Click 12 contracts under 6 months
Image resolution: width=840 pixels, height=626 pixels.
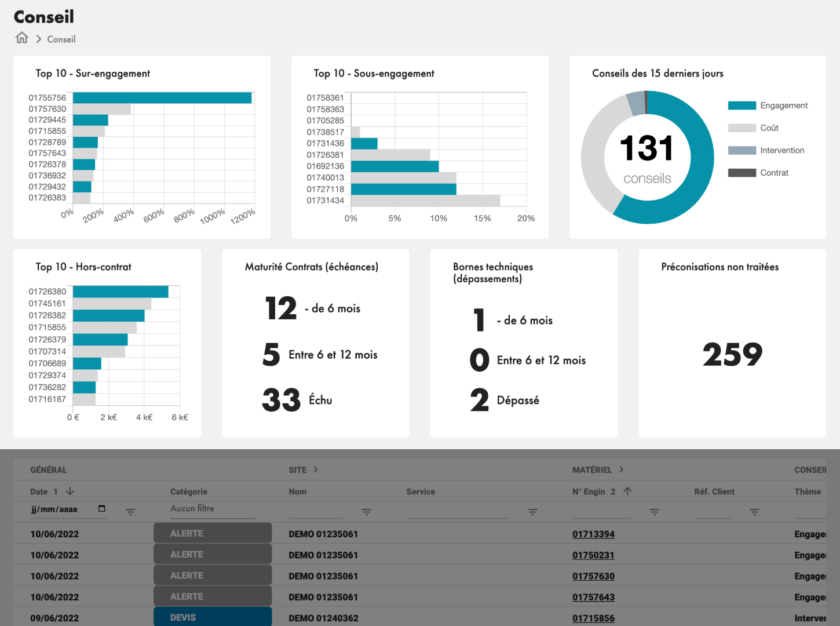coord(281,308)
